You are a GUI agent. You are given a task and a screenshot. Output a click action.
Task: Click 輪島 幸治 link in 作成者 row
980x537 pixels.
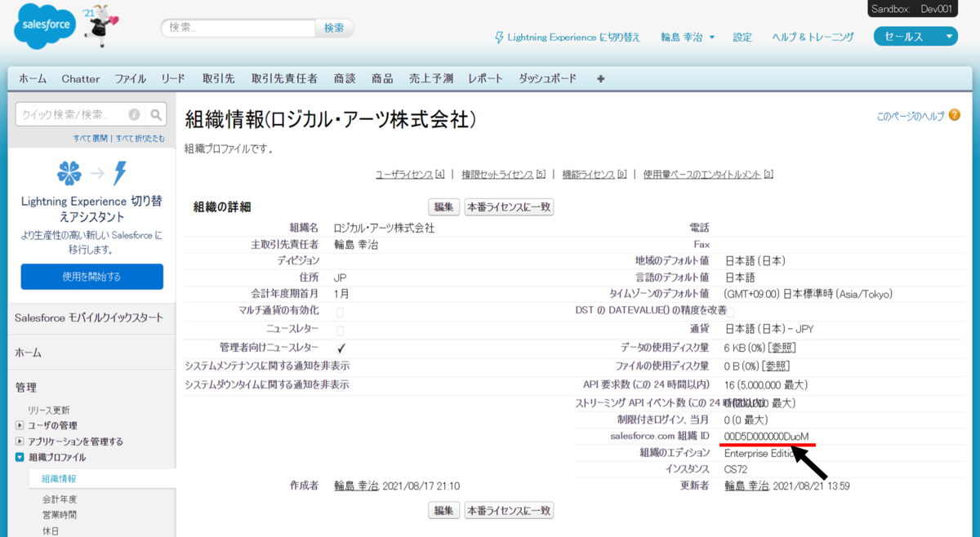[356, 486]
